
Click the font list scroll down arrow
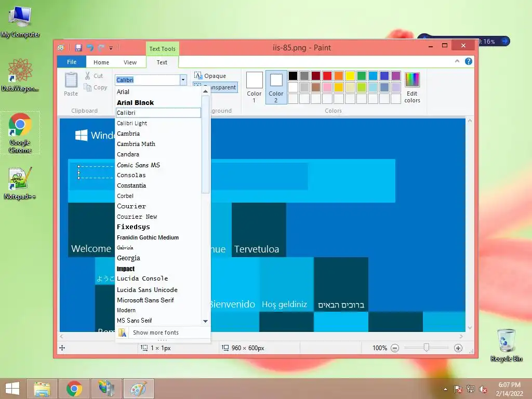tap(205, 321)
